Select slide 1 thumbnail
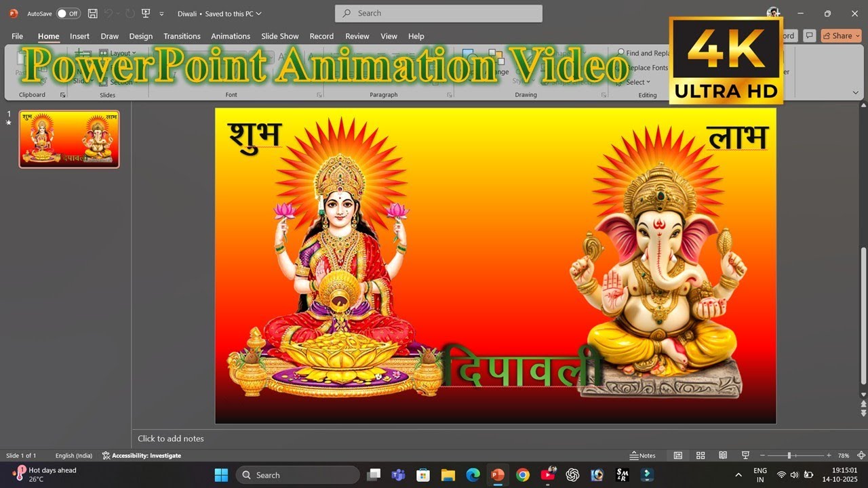Viewport: 868px width, 488px height. click(69, 139)
